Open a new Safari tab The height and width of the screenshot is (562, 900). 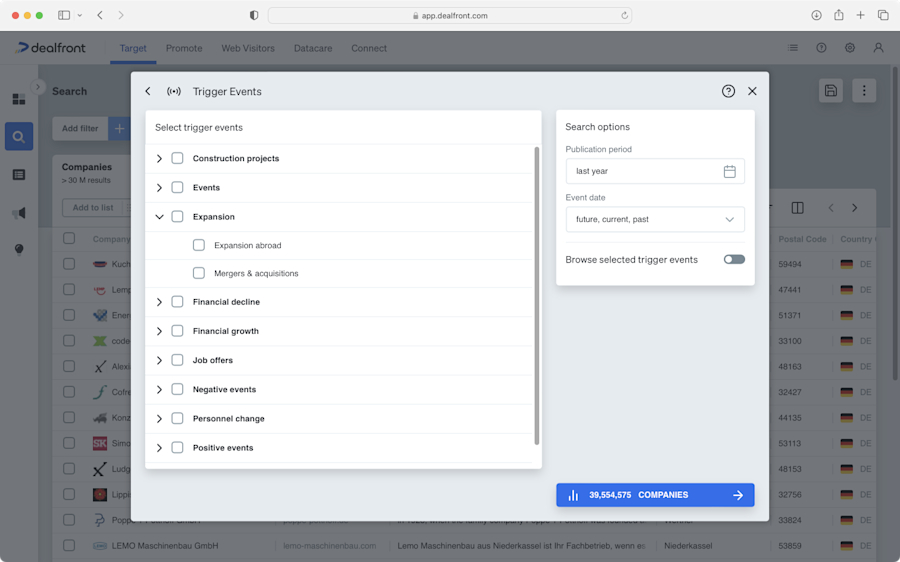tap(860, 15)
